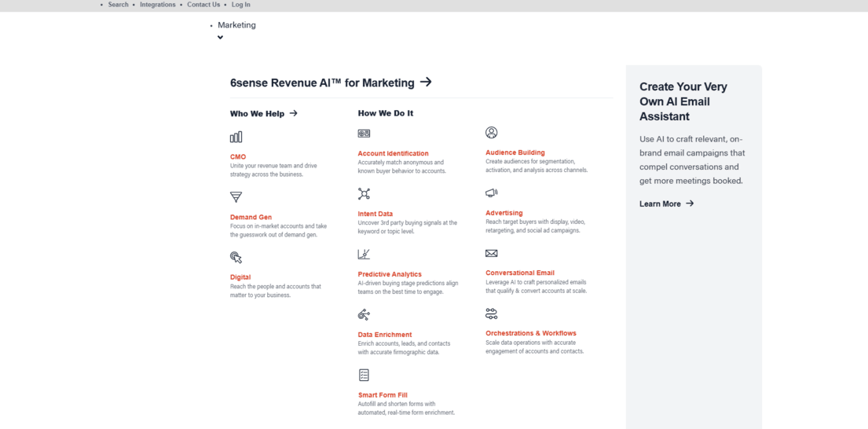The image size is (868, 429).
Task: Click the Predictive Analytics chart icon
Action: (x=364, y=255)
